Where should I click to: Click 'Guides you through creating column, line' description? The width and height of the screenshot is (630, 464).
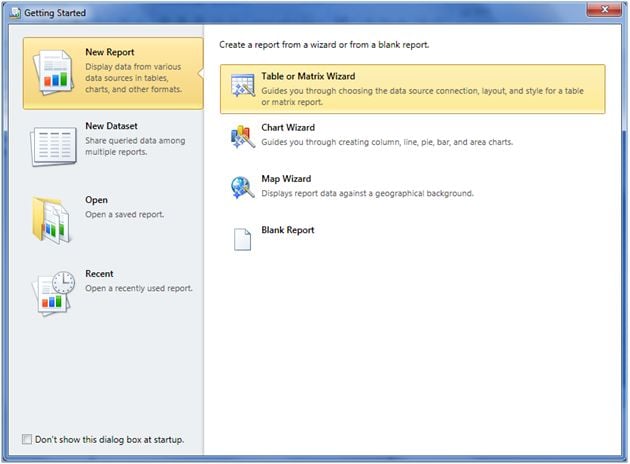coord(387,142)
